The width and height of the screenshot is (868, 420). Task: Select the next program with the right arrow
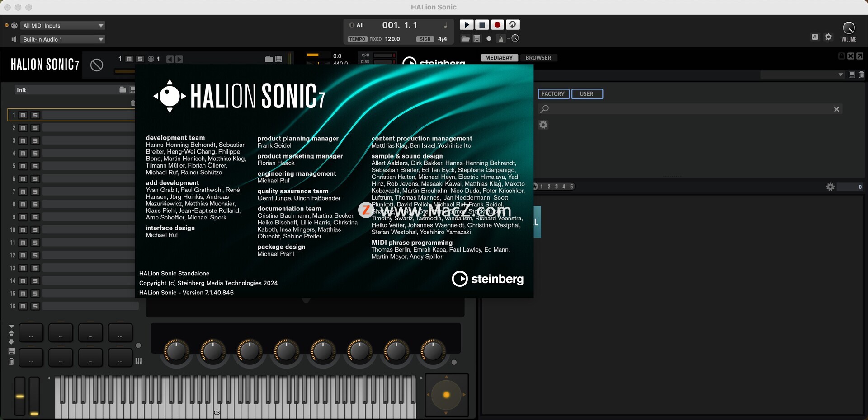coord(179,59)
